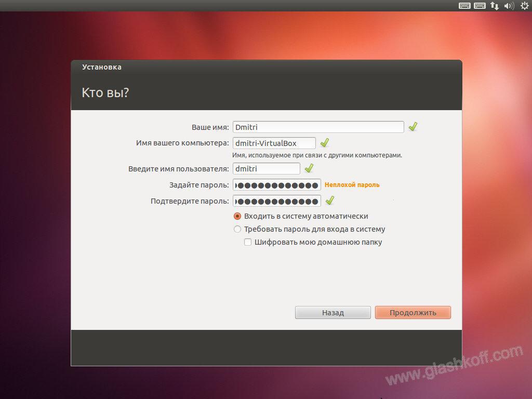532x399 pixels.
Task: Focus the computer name field dmitri-VirtualBox
Action: [x=274, y=143]
